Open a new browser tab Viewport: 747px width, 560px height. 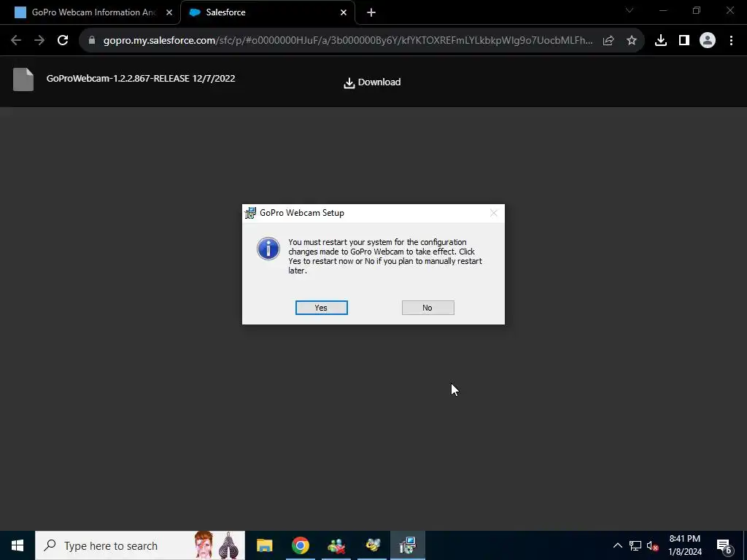pos(371,12)
